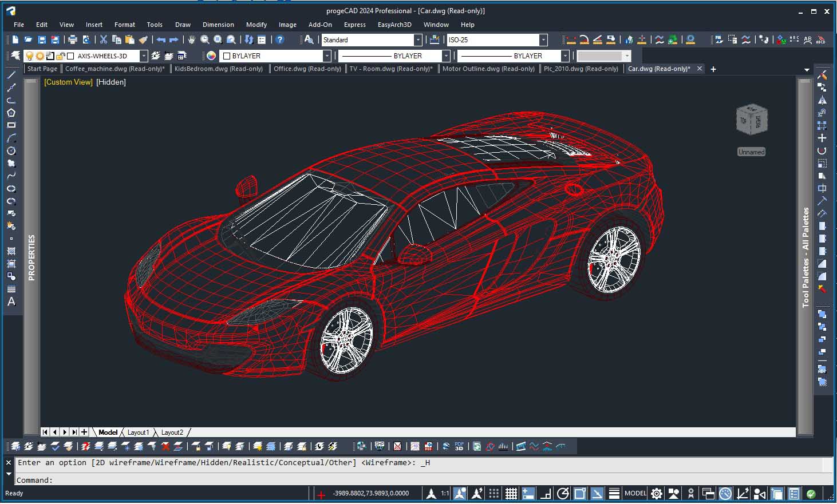Open the color wheel icon
The width and height of the screenshot is (837, 504).
coord(211,55)
